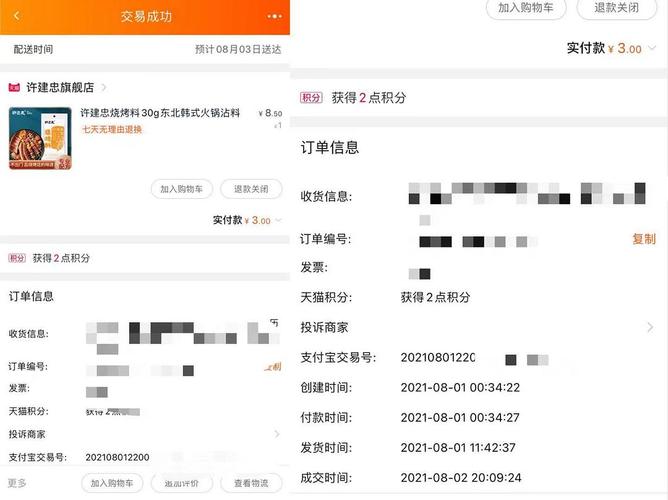Select 支付宝交易号 202108012200 in left screen
The width and height of the screenshot is (668, 500).
[118, 457]
